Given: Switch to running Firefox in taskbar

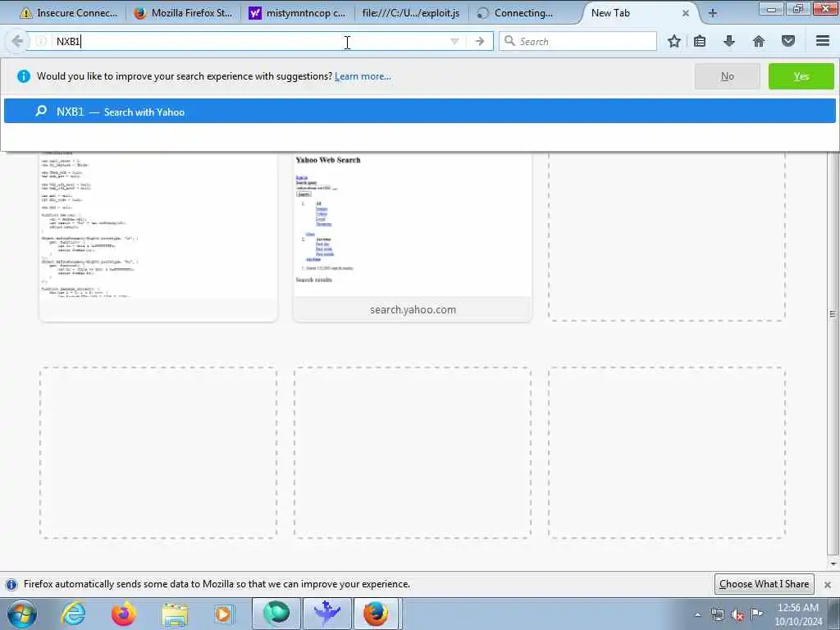Looking at the screenshot, I should [x=377, y=614].
